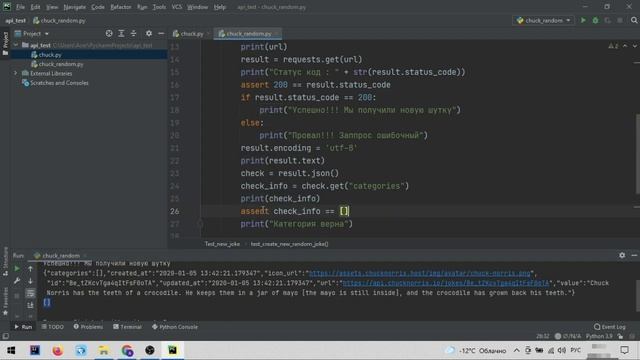Image resolution: width=640 pixels, height=360 pixels.
Task: Click the warnings indicator in editor
Action: point(613,46)
